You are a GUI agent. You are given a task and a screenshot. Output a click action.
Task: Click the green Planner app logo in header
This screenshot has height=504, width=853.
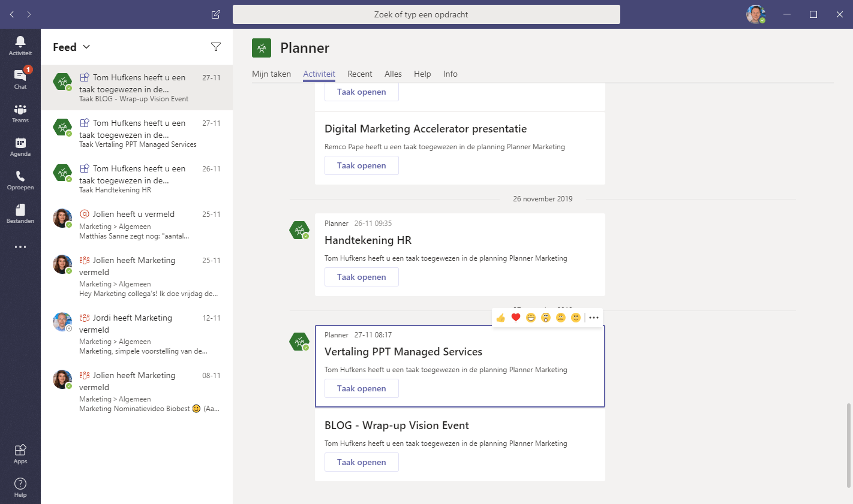pyautogui.click(x=262, y=48)
